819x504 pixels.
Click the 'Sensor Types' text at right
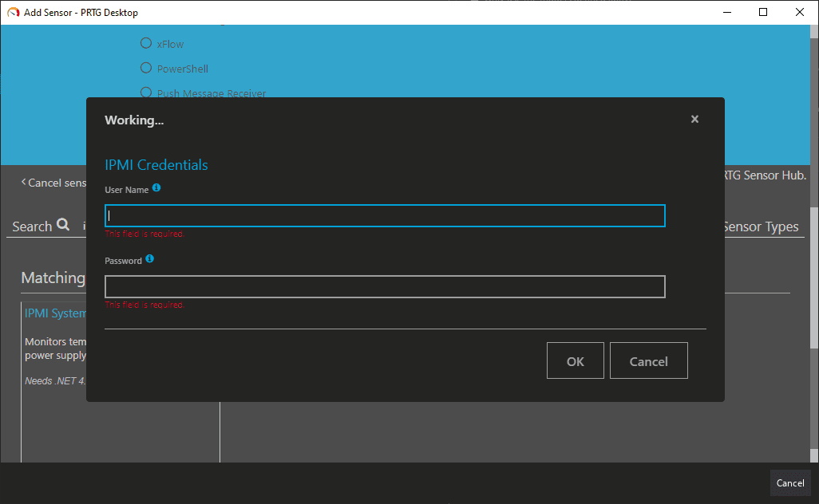coord(761,227)
